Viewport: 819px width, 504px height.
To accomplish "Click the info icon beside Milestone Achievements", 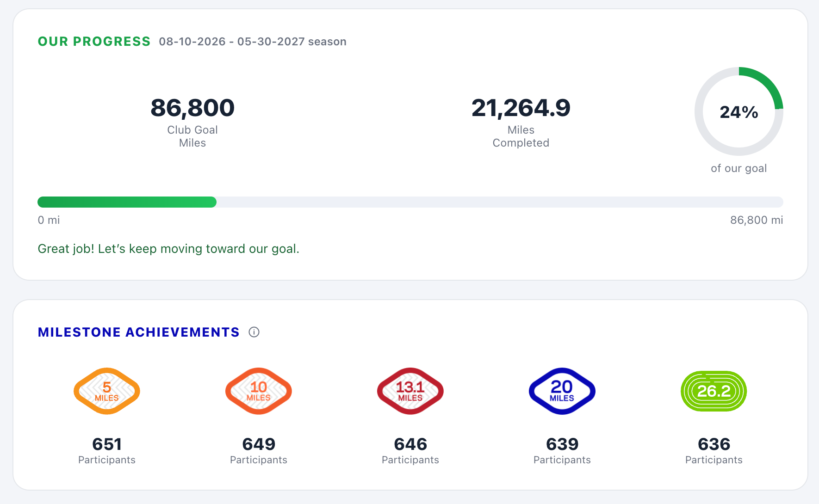I will coord(254,332).
